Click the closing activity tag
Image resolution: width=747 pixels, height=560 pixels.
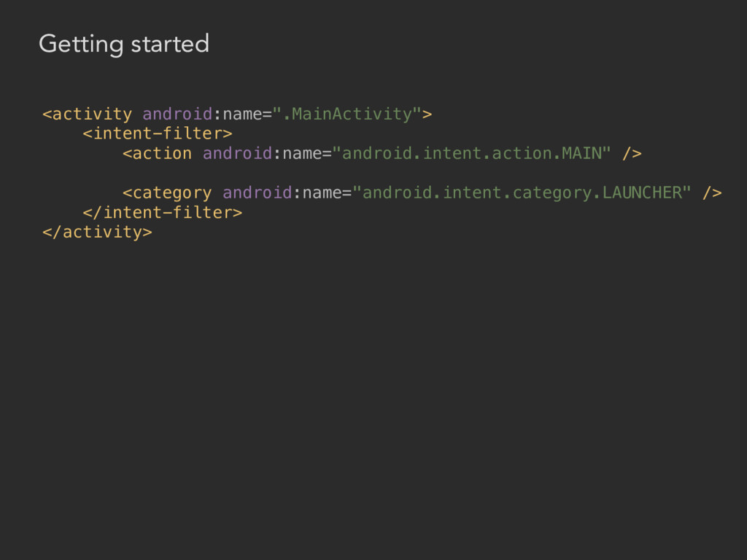[98, 233]
